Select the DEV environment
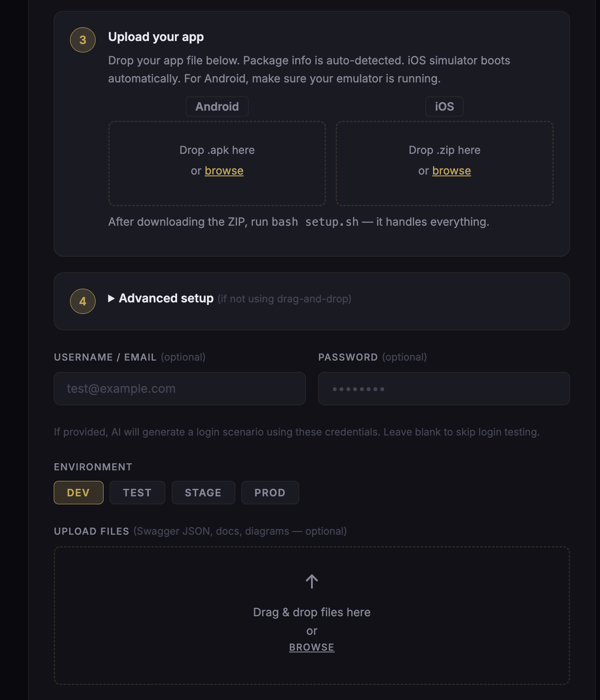Screen dimensions: 600x700 pos(78,492)
